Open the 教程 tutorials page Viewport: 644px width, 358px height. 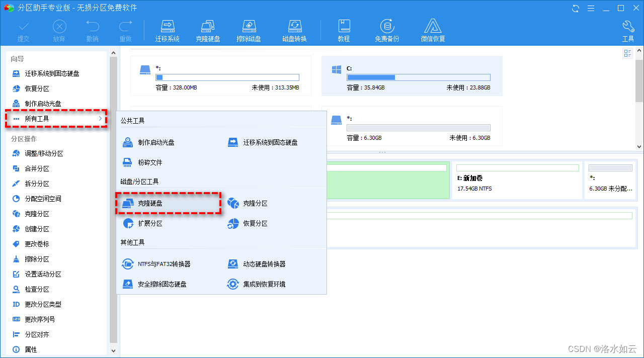click(x=344, y=29)
